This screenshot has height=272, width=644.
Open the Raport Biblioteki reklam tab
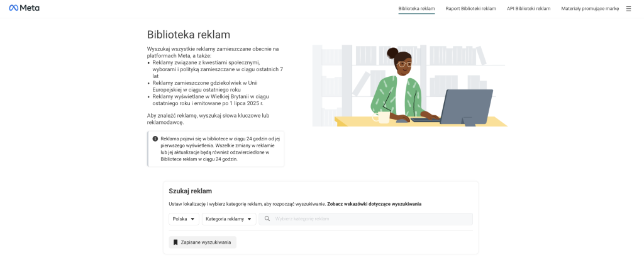(x=470, y=9)
